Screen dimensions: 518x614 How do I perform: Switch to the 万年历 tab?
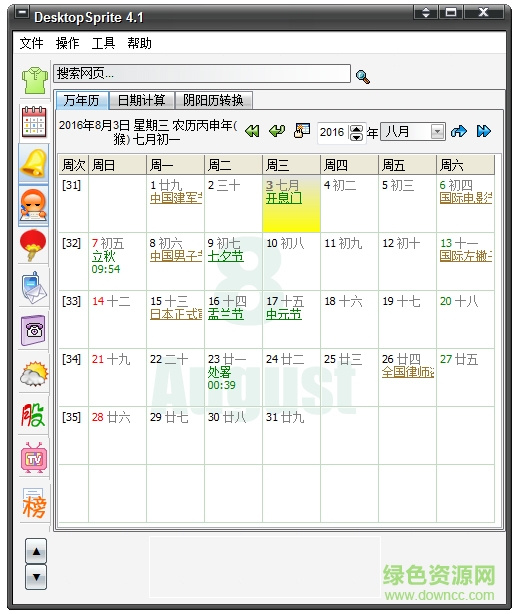(x=82, y=100)
